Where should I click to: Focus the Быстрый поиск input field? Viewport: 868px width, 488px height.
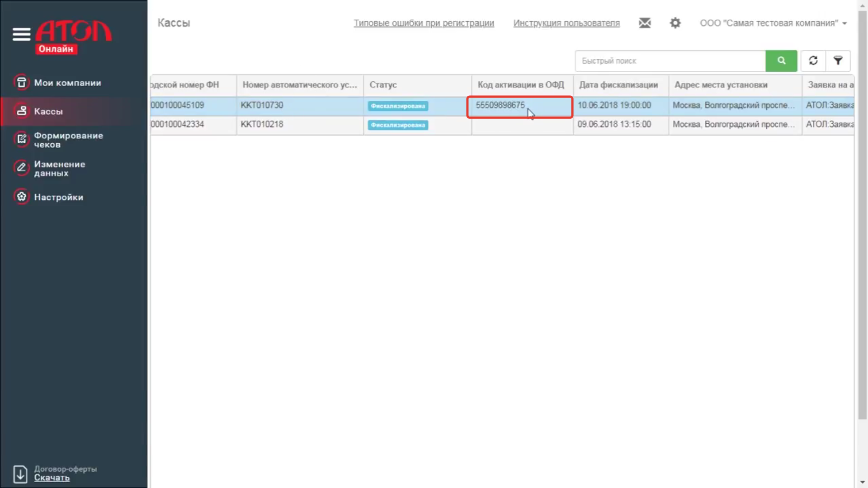(x=670, y=61)
